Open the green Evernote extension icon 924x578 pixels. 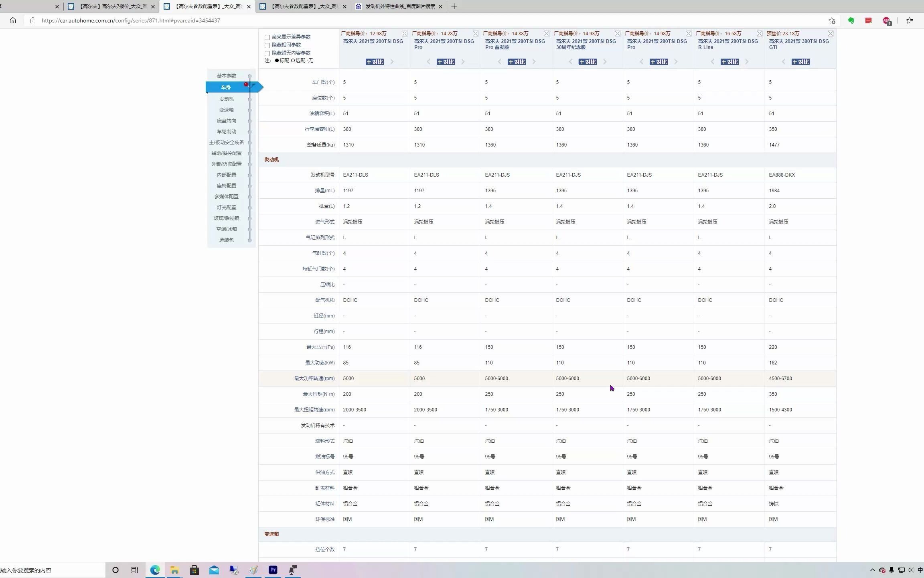pos(851,20)
